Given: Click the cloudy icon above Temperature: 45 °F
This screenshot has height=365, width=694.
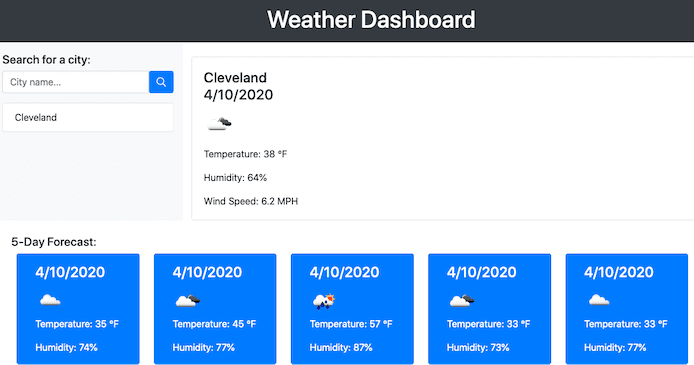Looking at the screenshot, I should 188,301.
